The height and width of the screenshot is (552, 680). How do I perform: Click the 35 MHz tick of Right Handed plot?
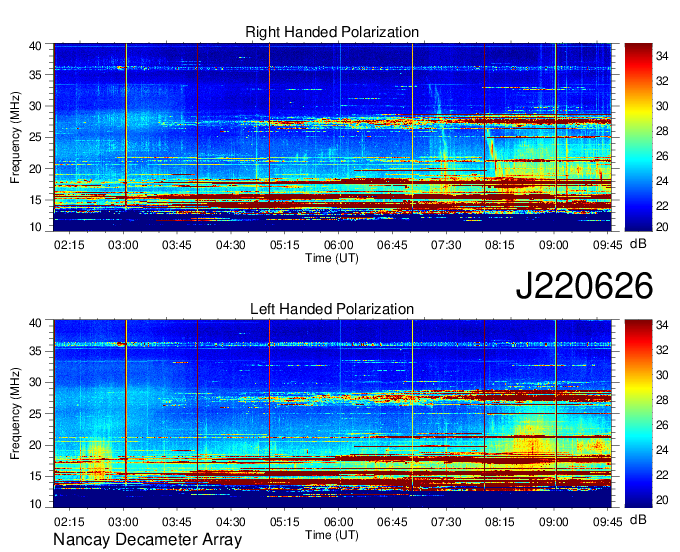click(36, 75)
